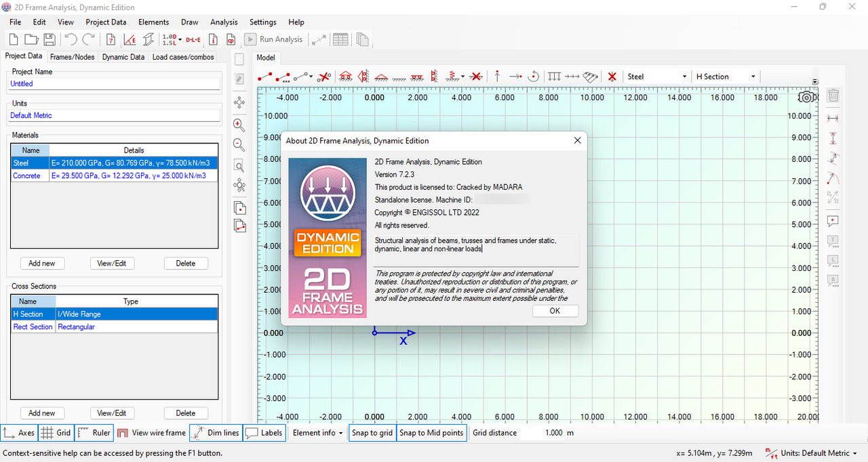Open Units: Default Metric dropdown in status bar

(811, 453)
